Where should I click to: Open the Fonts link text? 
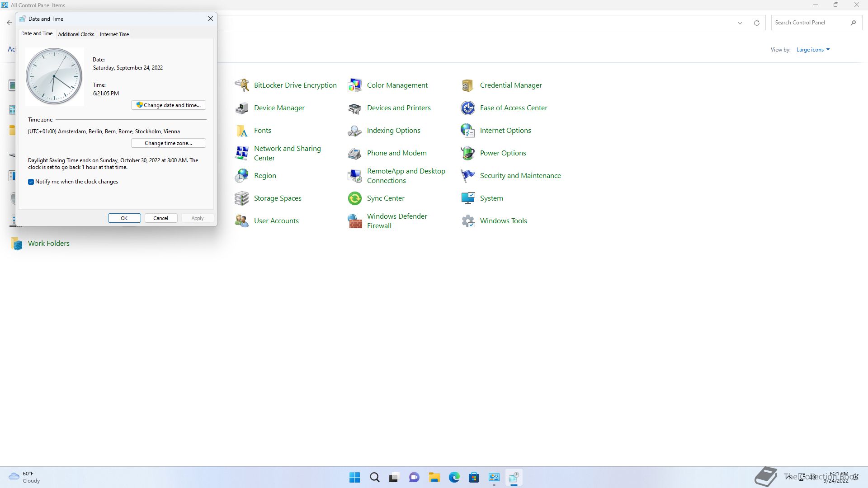pos(262,130)
